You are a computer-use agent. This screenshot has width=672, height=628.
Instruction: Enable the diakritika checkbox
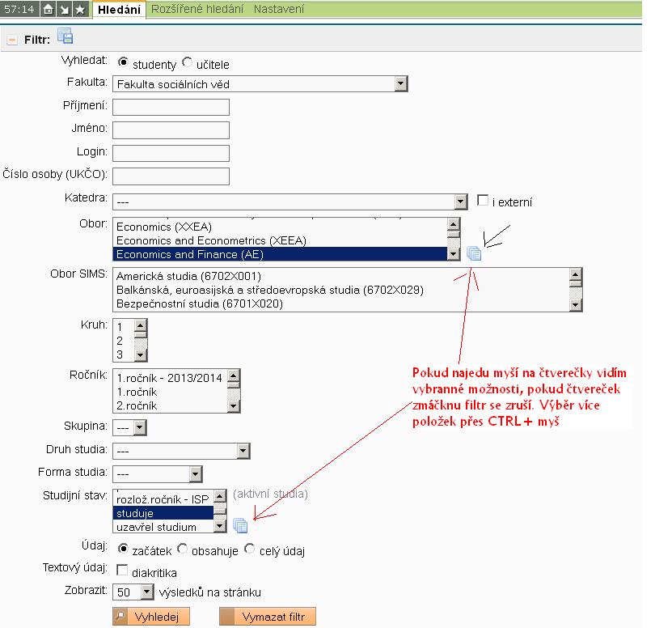click(122, 570)
